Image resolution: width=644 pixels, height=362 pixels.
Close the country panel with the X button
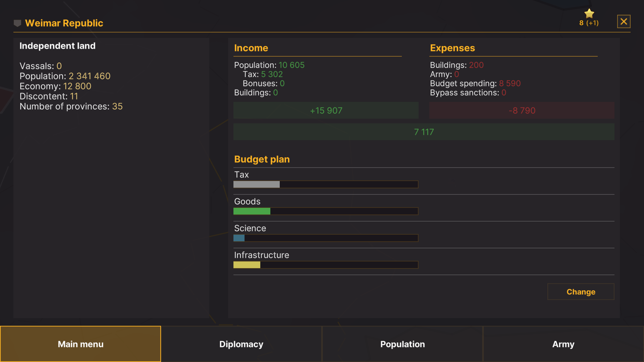coord(624,21)
